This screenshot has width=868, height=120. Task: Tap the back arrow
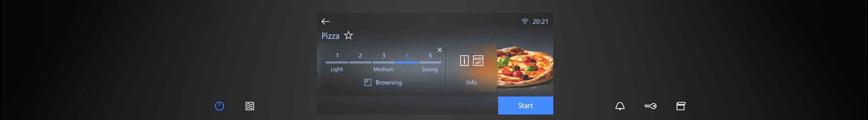click(x=325, y=21)
